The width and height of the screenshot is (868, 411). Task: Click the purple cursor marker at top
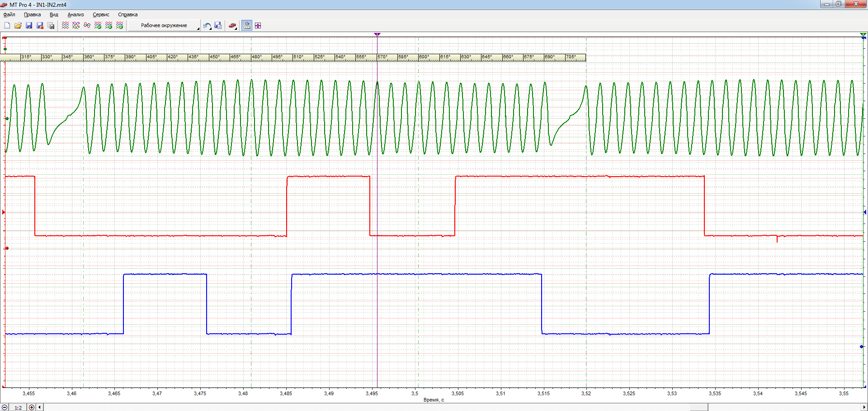coord(377,34)
